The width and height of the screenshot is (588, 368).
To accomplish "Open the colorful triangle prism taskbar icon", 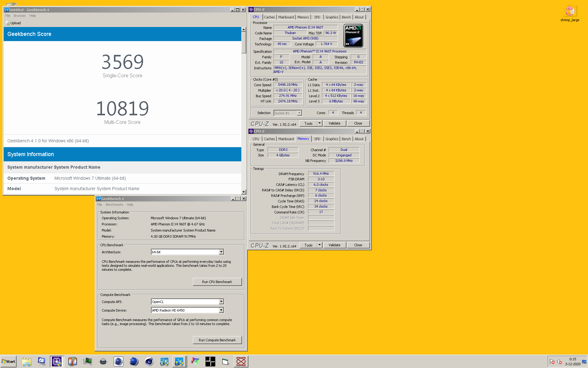I will pos(195,362).
